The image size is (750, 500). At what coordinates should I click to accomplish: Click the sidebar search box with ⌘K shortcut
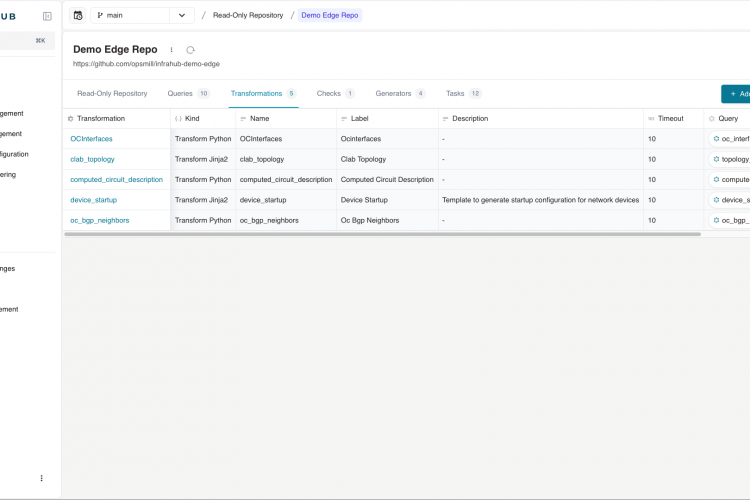[x=27, y=41]
